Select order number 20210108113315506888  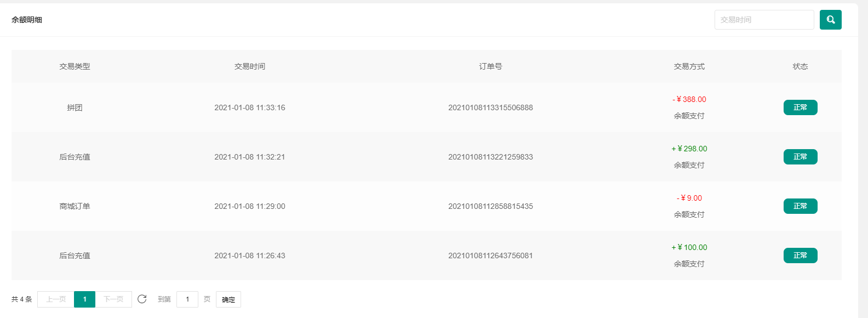click(490, 107)
